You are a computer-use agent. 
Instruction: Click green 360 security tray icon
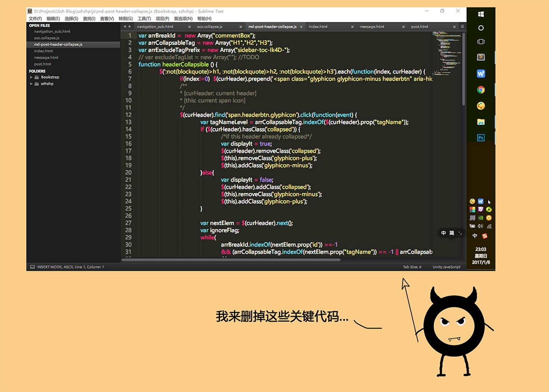[x=489, y=209]
